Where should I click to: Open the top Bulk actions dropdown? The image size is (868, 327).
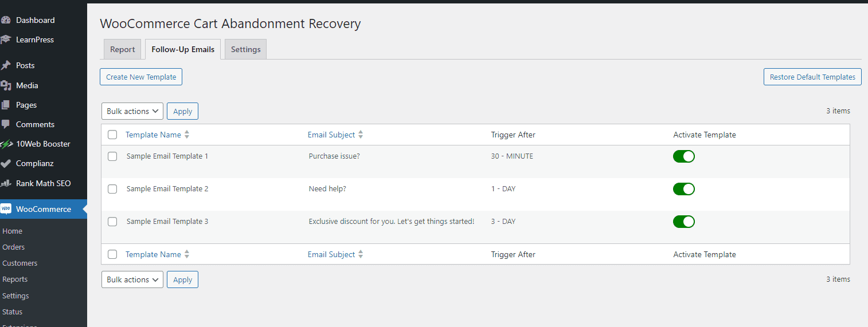point(132,111)
